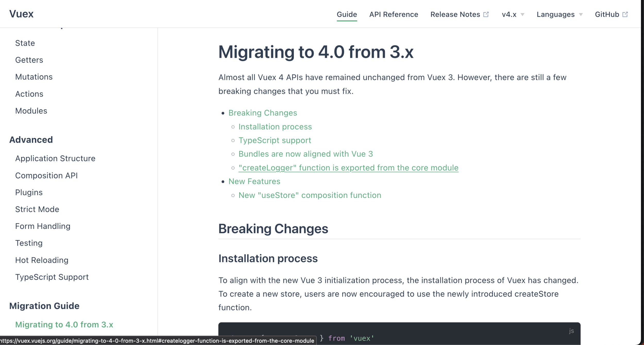Switch to the Guide nav tab
The width and height of the screenshot is (644, 345).
click(347, 14)
